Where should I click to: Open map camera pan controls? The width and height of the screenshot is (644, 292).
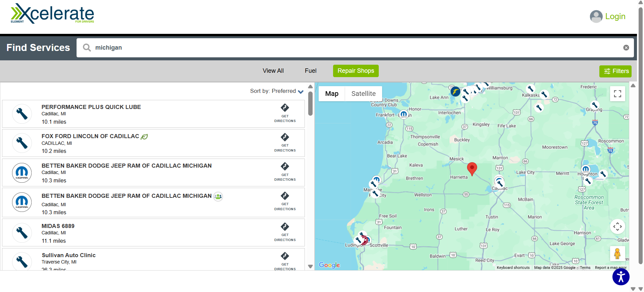click(617, 227)
